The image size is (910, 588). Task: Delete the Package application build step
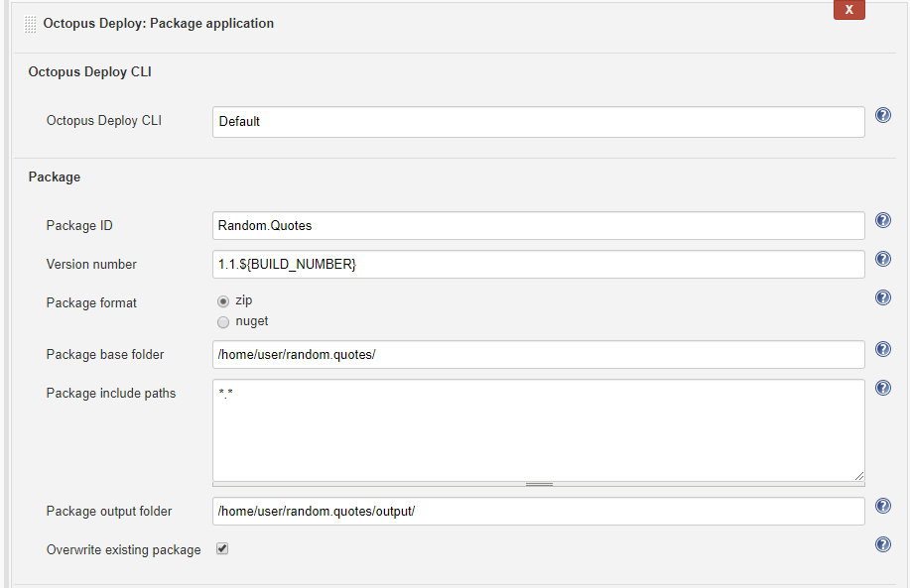click(848, 10)
